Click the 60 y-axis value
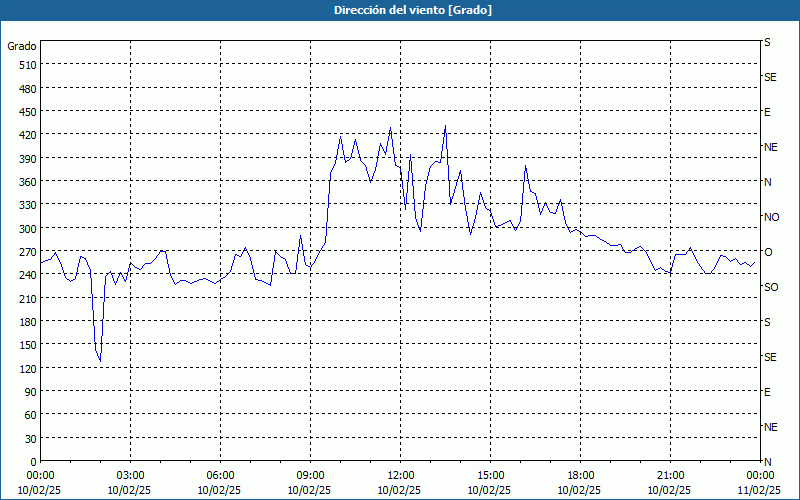This screenshot has height=500, width=800. tap(31, 415)
